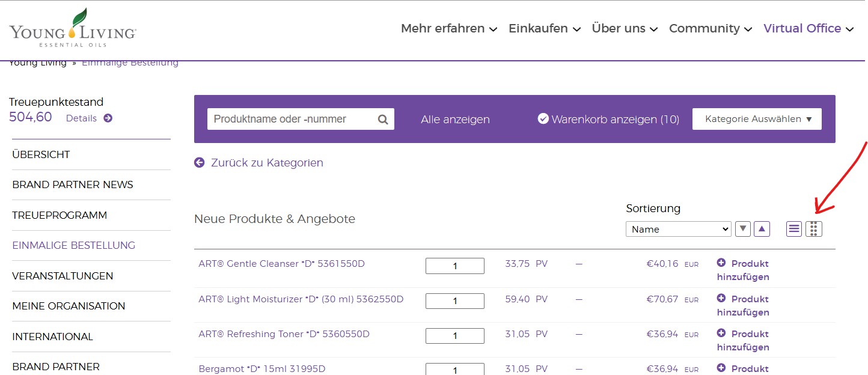Screen dimensions: 868x375
Task: Toggle Warenkorb anzeigen checkmark
Action: [x=543, y=119]
